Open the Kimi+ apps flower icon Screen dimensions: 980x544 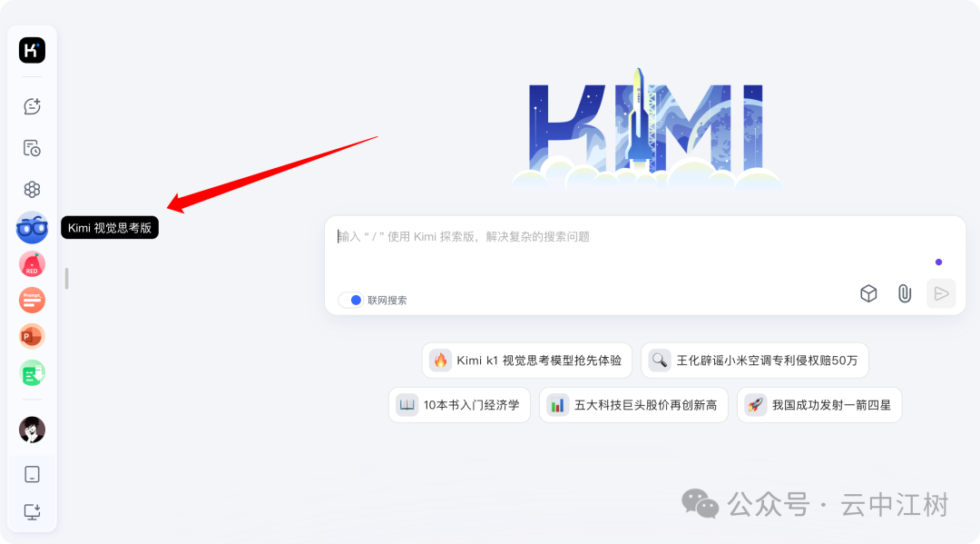(x=32, y=190)
